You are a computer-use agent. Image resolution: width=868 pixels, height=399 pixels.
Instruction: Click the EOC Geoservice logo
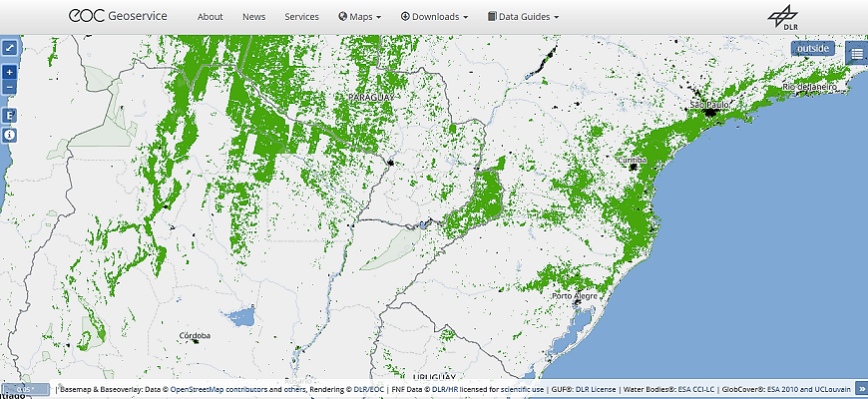pyautogui.click(x=118, y=16)
